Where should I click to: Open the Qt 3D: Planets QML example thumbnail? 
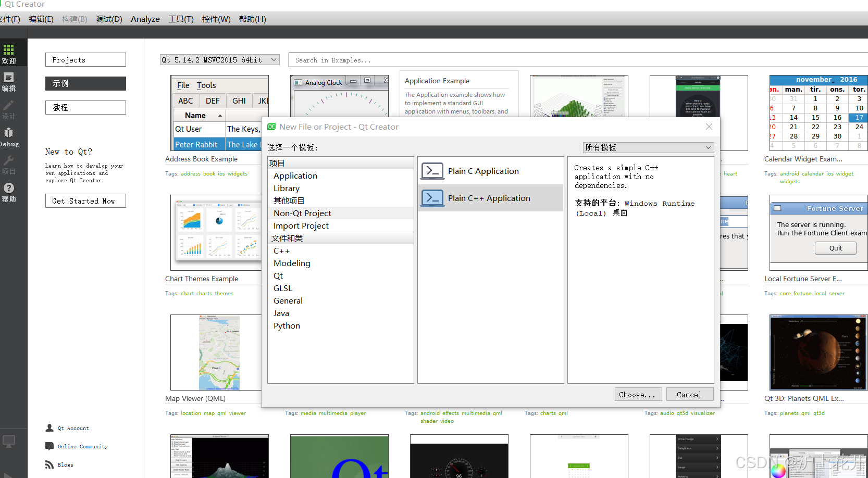coord(819,353)
